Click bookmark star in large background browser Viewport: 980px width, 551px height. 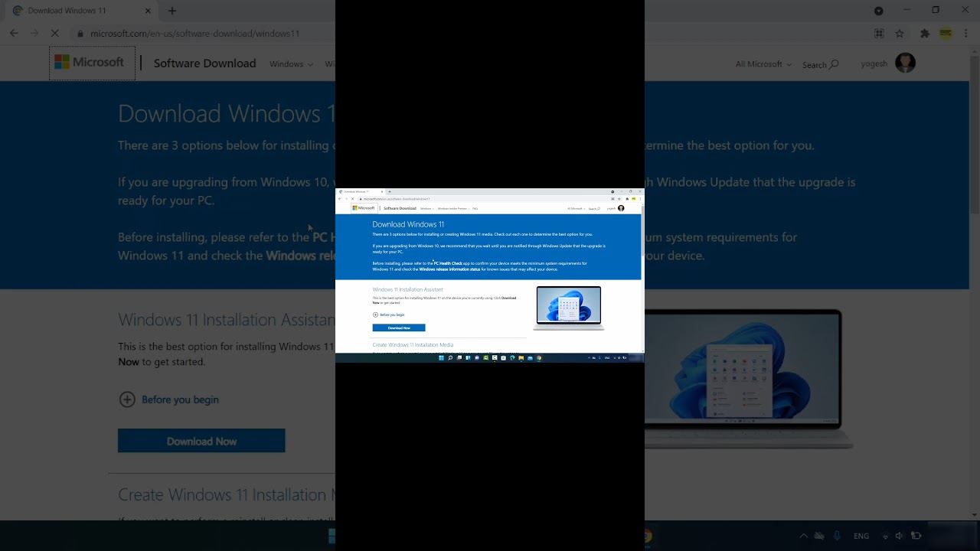[900, 34]
